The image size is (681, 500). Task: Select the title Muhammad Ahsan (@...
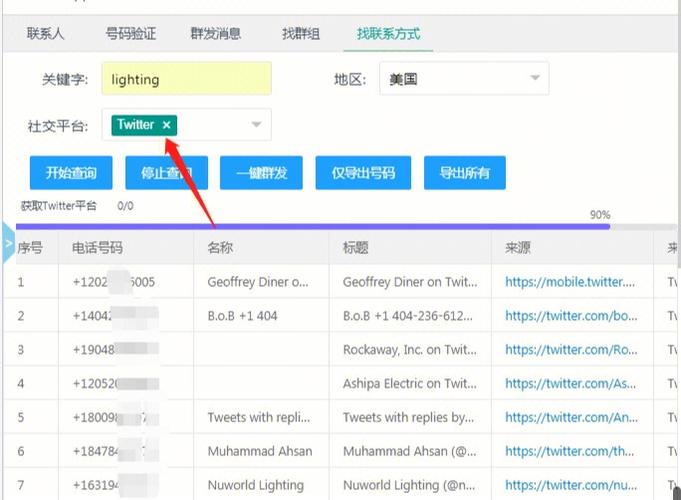(x=410, y=451)
